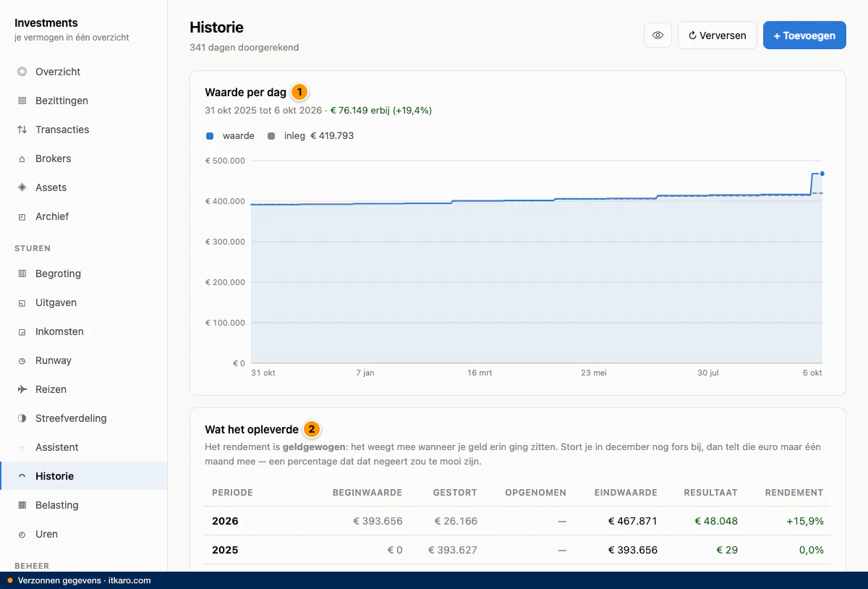Open the Transacties menu item

pos(84,130)
